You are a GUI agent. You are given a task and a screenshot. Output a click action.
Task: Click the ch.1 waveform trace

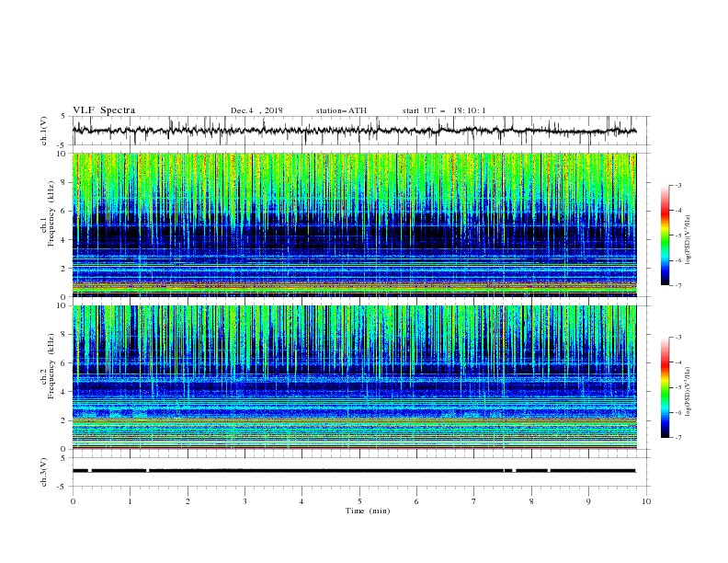coord(354,131)
